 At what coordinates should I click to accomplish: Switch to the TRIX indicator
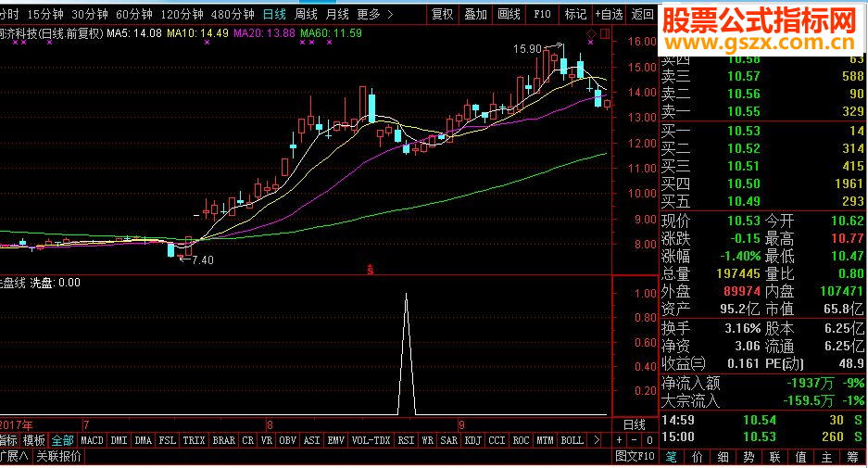click(x=194, y=441)
